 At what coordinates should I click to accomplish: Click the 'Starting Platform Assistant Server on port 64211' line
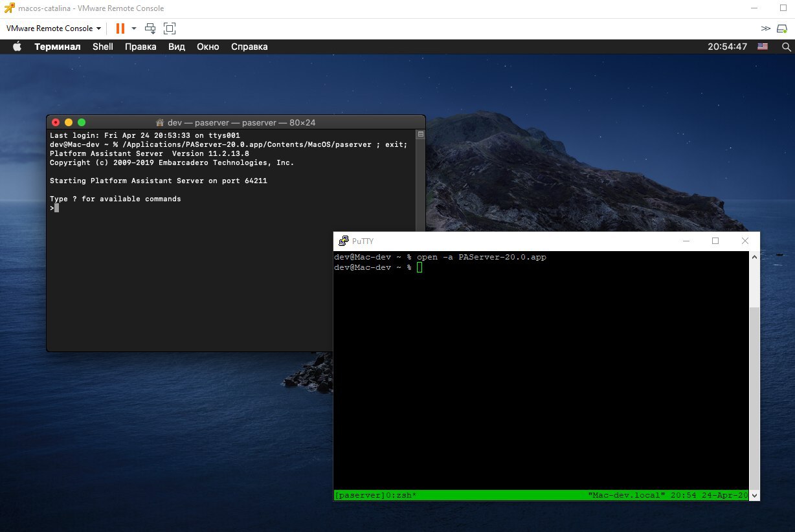pos(159,181)
